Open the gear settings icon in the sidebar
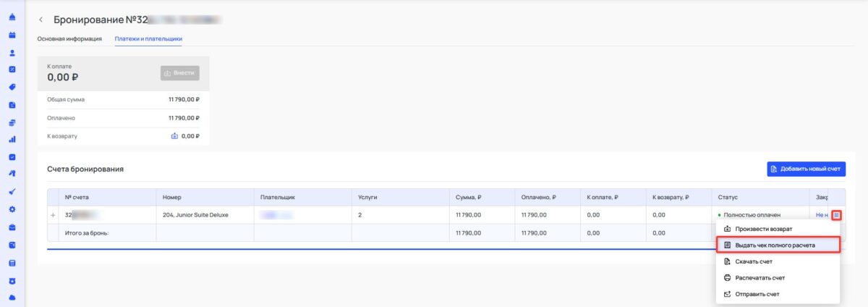The image size is (868, 307). pos(12,209)
